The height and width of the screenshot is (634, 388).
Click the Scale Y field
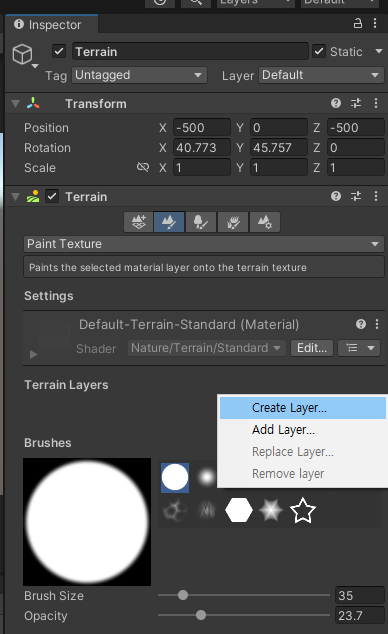(279, 167)
